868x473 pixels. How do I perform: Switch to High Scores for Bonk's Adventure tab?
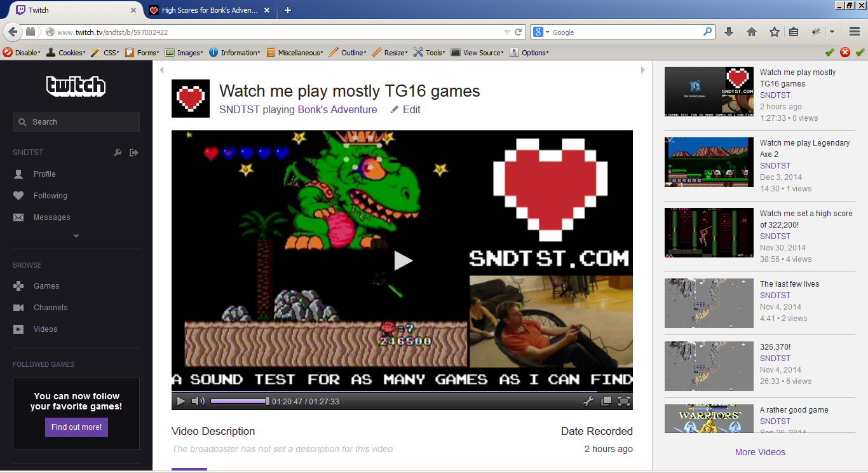click(210, 10)
